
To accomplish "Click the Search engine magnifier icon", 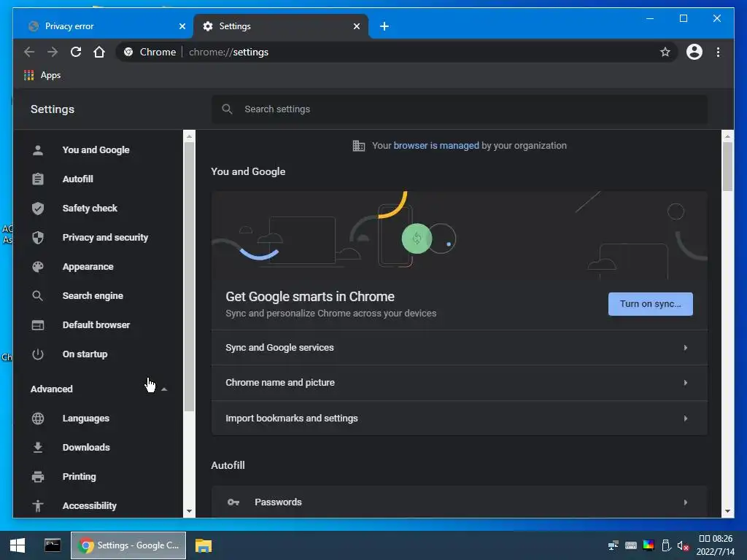I will point(38,296).
